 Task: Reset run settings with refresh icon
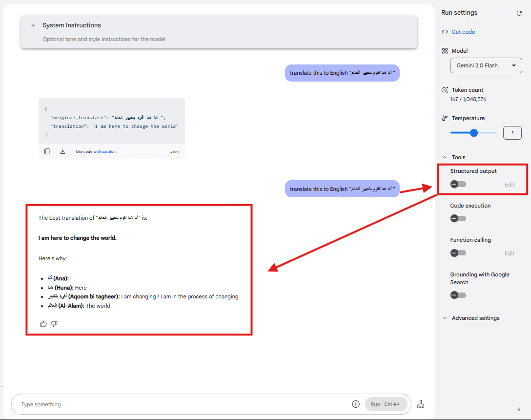tap(519, 13)
